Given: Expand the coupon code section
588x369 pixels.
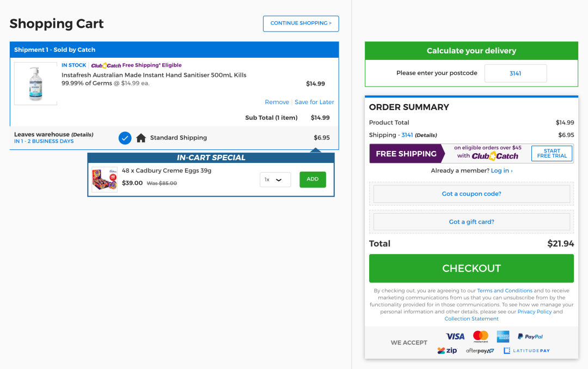Looking at the screenshot, I should point(471,193).
